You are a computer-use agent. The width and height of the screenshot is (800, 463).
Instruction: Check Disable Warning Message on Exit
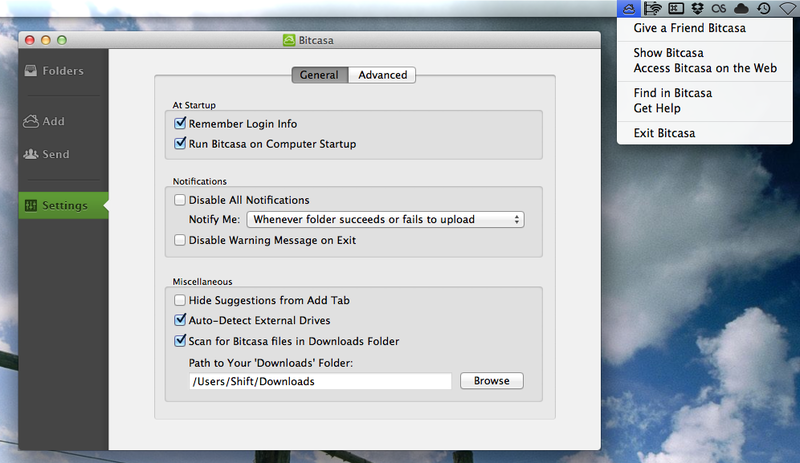pos(180,239)
